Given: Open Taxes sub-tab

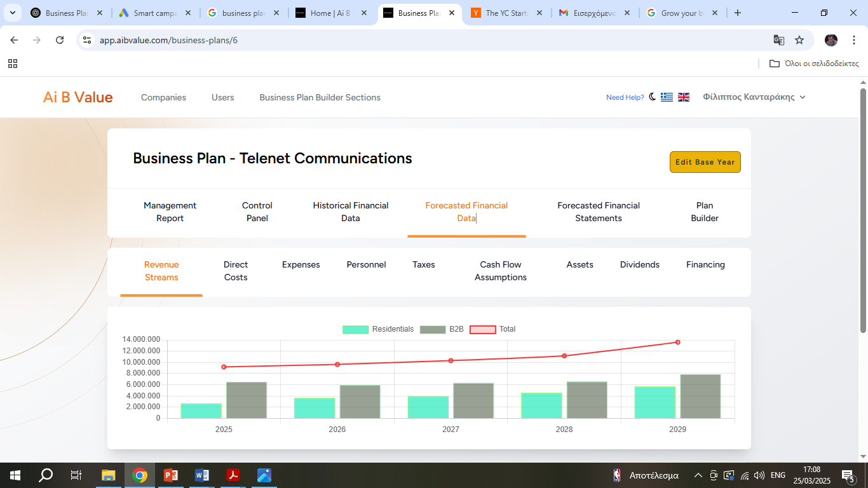Looking at the screenshot, I should point(424,264).
